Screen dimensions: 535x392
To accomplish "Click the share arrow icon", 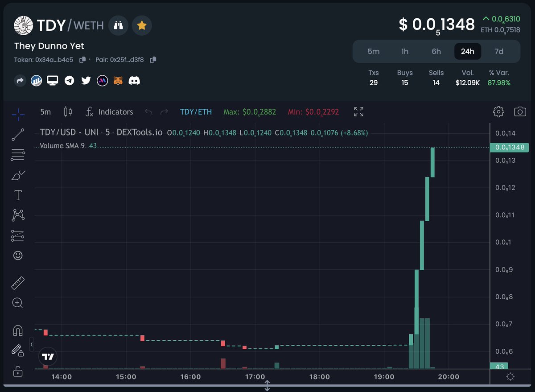I will (20, 81).
